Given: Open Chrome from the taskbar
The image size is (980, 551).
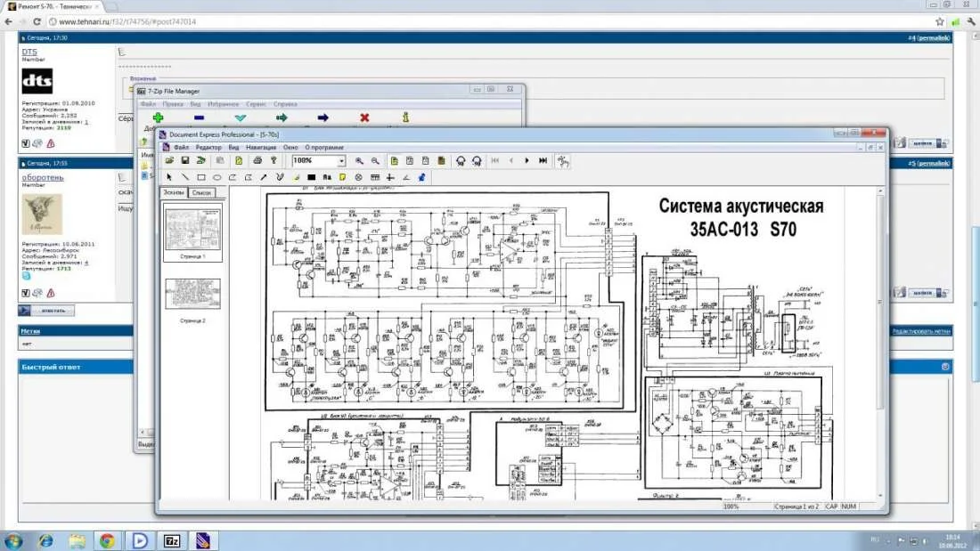Looking at the screenshot, I should tap(108, 540).
